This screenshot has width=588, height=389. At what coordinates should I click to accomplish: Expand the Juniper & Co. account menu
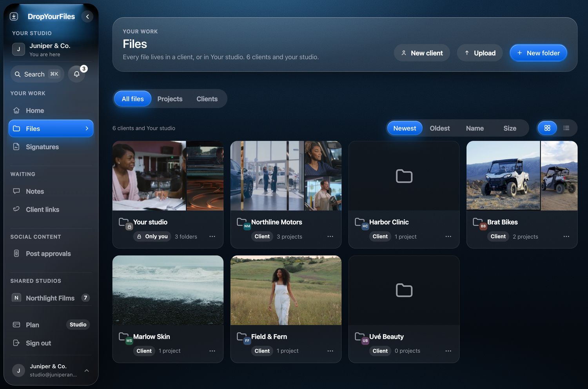tap(51, 370)
